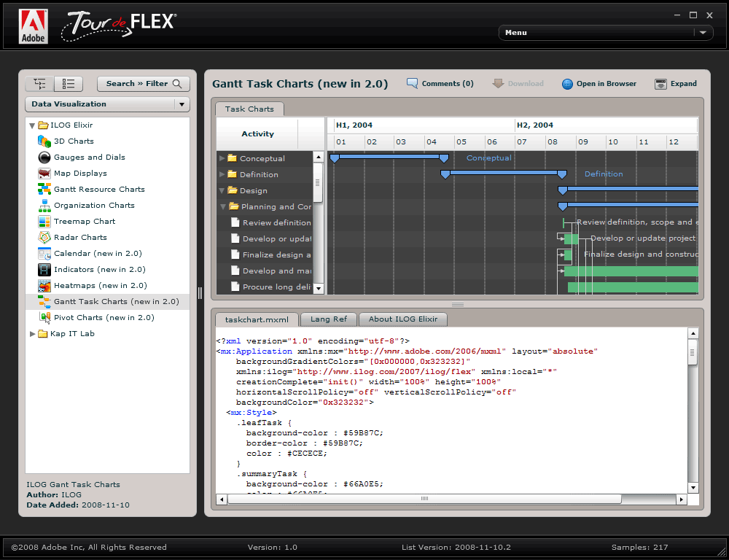Open the Menu dropdown at top
The height and width of the screenshot is (560, 729).
coord(606,33)
